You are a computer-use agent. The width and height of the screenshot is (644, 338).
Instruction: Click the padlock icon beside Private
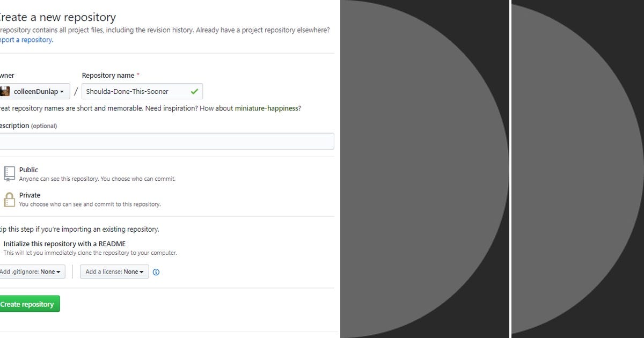(x=9, y=199)
